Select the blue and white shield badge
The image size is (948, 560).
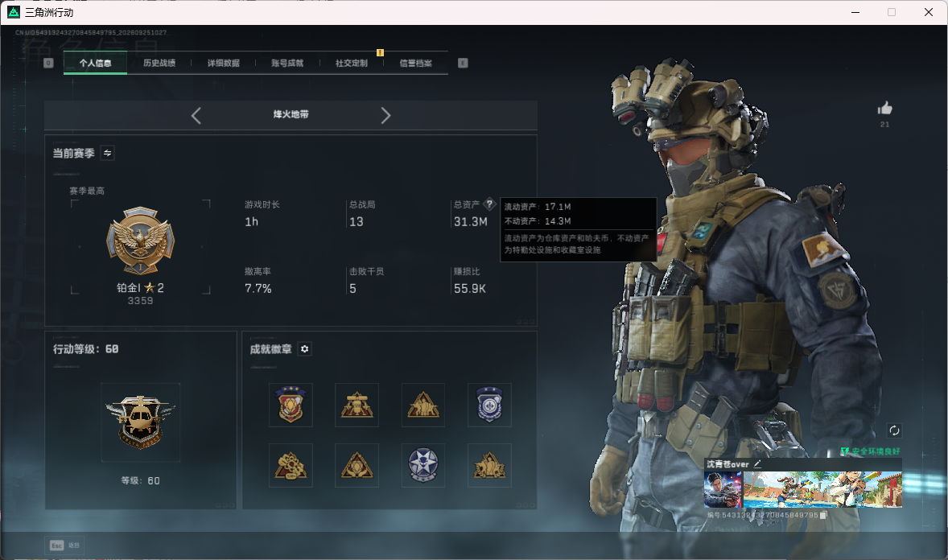[x=490, y=405]
